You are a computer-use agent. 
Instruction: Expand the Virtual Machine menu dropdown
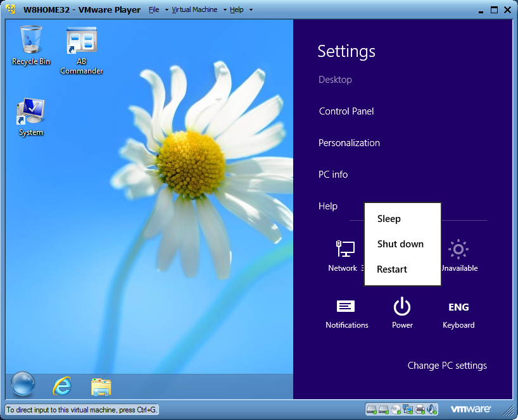click(194, 10)
